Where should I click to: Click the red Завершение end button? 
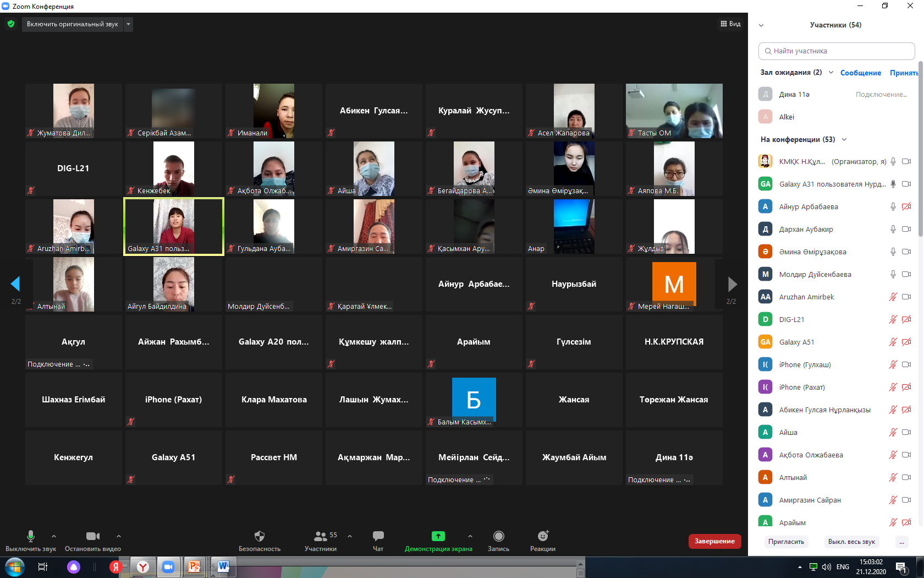(714, 541)
